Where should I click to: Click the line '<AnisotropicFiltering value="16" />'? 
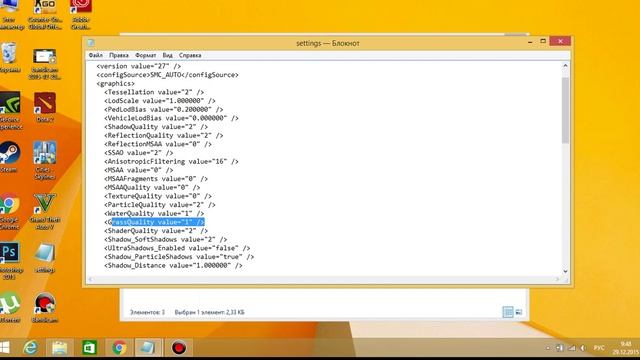171,162
